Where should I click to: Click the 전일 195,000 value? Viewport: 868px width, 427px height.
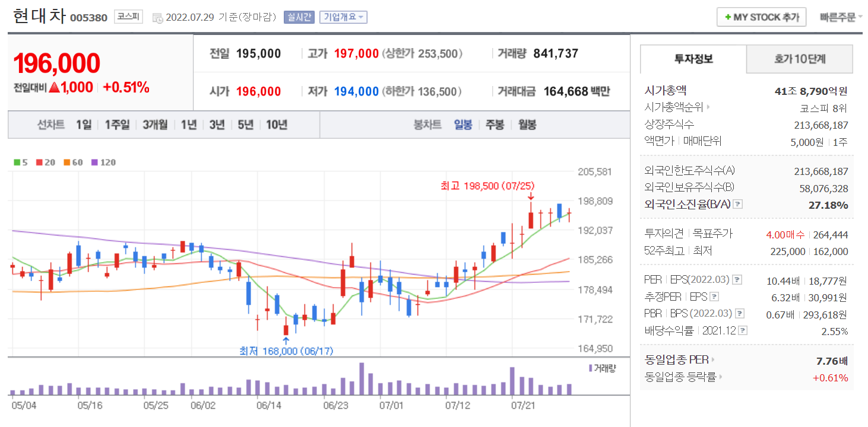pos(258,53)
